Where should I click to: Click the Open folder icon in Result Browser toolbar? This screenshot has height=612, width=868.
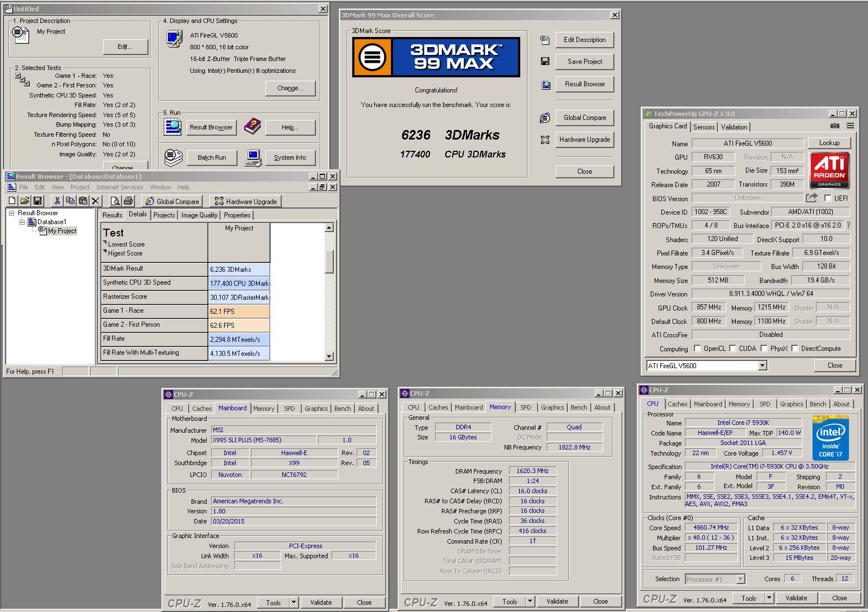[x=25, y=201]
